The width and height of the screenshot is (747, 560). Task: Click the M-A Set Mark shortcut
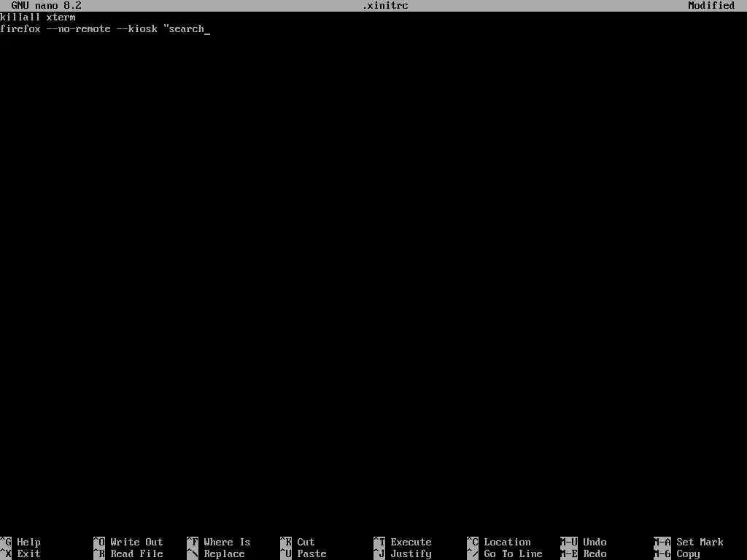[x=689, y=542]
